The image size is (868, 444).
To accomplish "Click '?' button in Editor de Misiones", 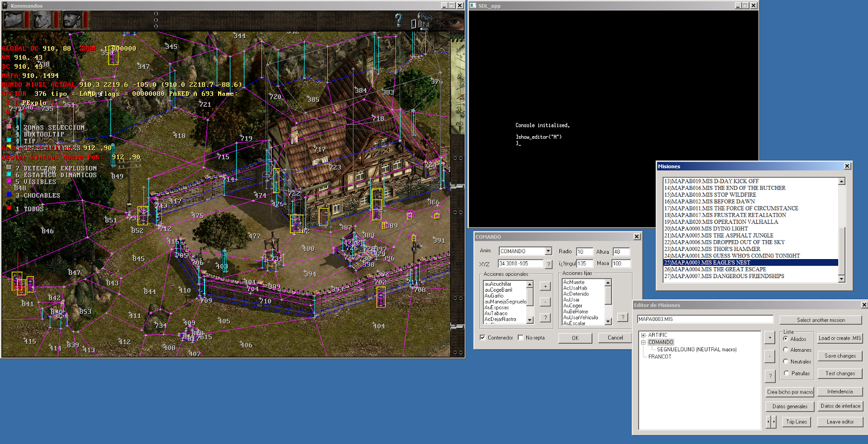I will pyautogui.click(x=770, y=376).
